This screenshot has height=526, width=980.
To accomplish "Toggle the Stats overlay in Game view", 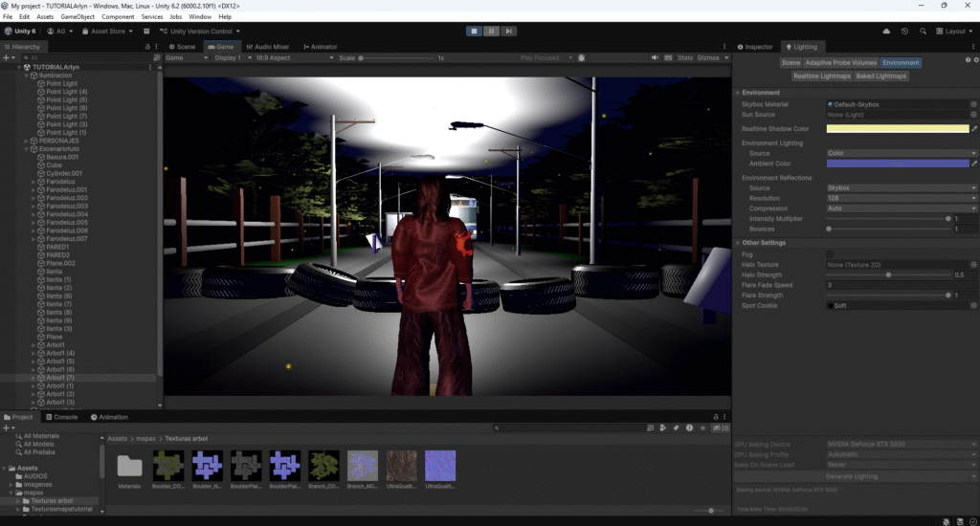I will (684, 57).
